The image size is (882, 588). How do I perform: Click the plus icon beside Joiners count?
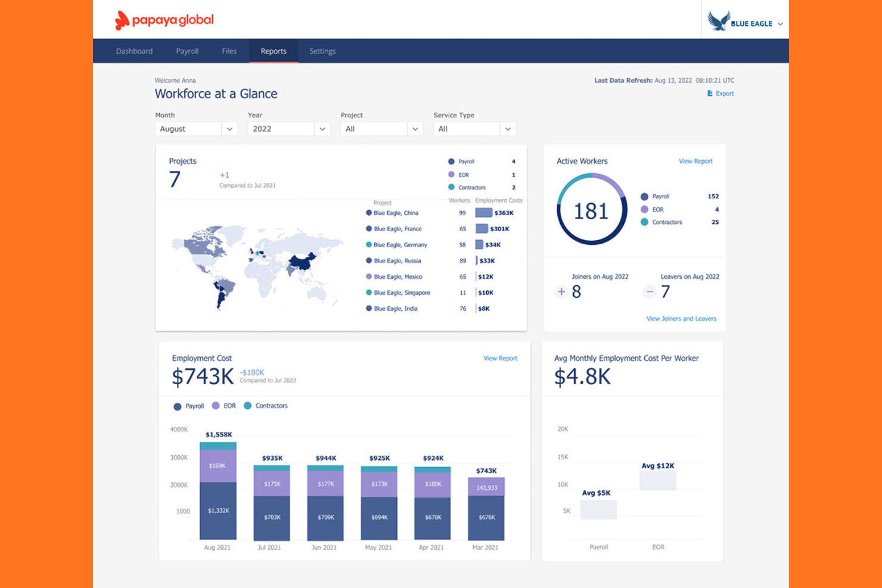561,292
